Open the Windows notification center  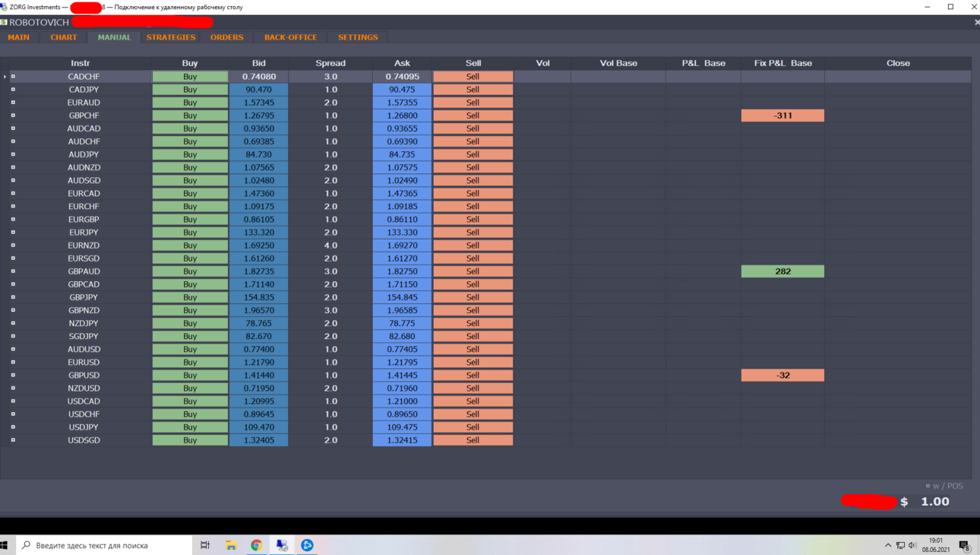click(965, 546)
